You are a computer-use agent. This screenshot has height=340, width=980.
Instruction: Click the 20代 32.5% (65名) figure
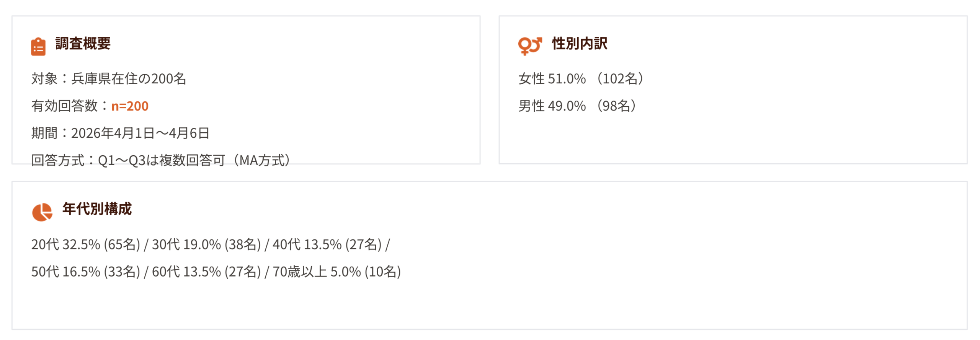(x=85, y=244)
